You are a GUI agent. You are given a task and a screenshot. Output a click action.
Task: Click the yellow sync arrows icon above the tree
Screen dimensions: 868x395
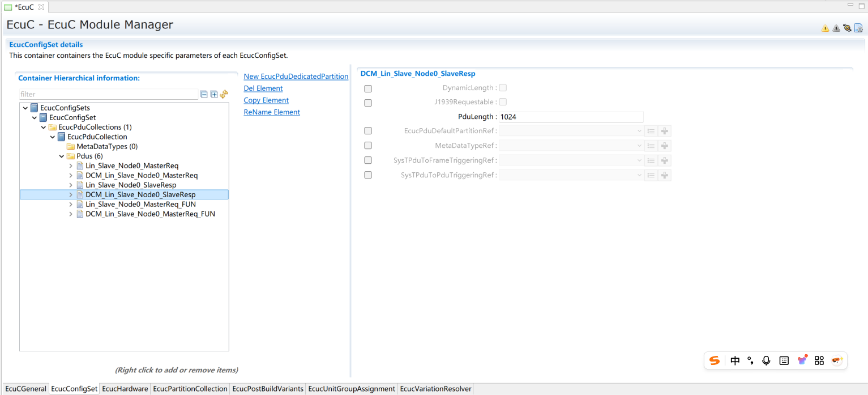tap(224, 95)
